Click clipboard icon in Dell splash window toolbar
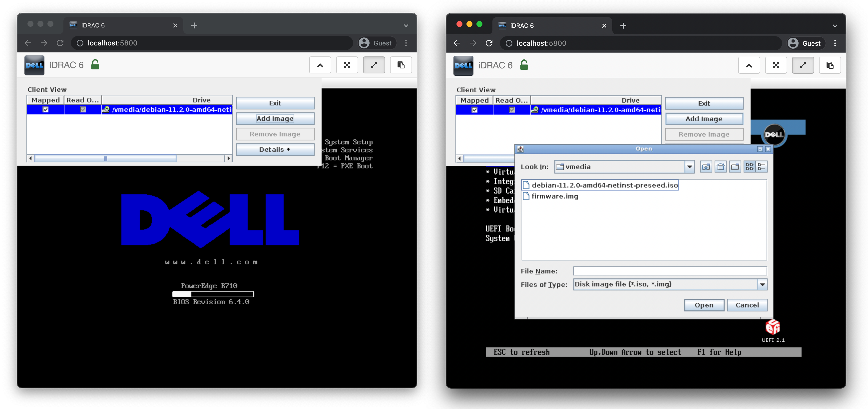The image size is (868, 409). (x=401, y=65)
